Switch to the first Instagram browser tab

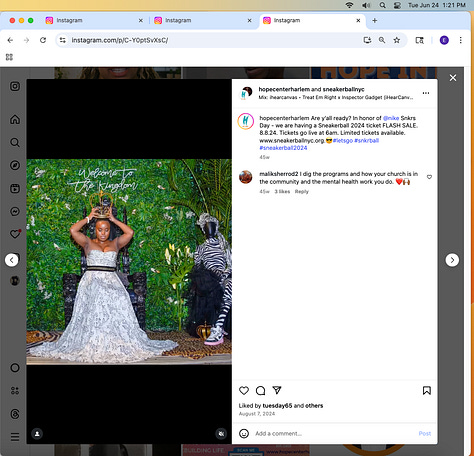[x=94, y=20]
